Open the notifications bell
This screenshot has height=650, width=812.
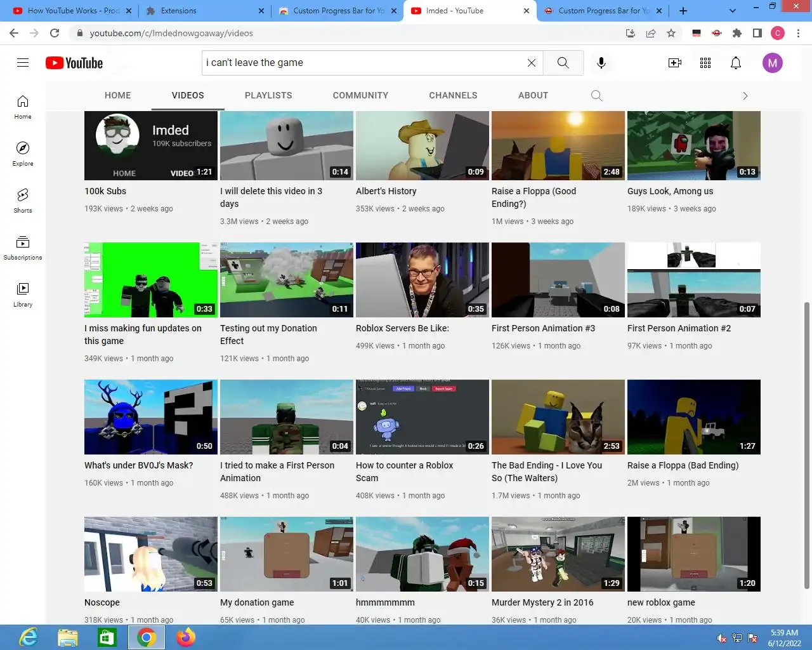coord(736,63)
